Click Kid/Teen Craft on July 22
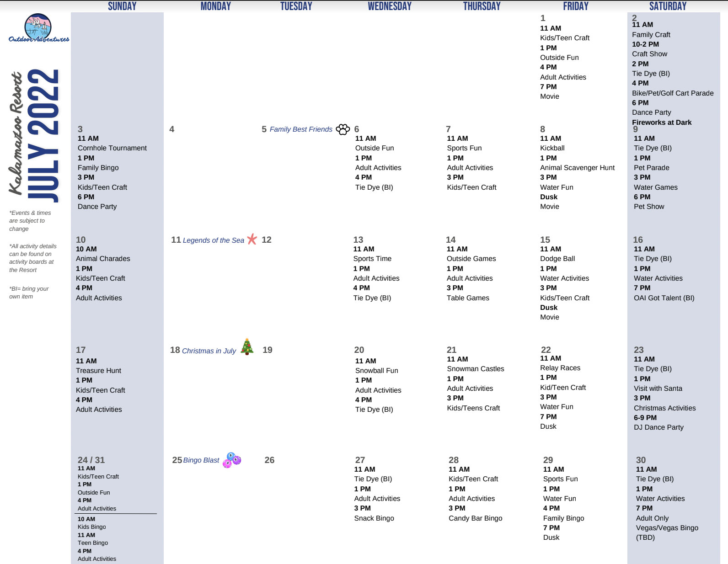Screen dimensions: 728x564 tap(563, 388)
